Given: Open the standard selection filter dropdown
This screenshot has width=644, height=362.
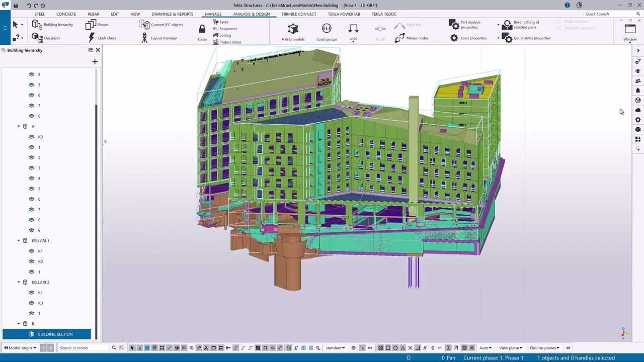Looking at the screenshot, I should pyautogui.click(x=335, y=347).
